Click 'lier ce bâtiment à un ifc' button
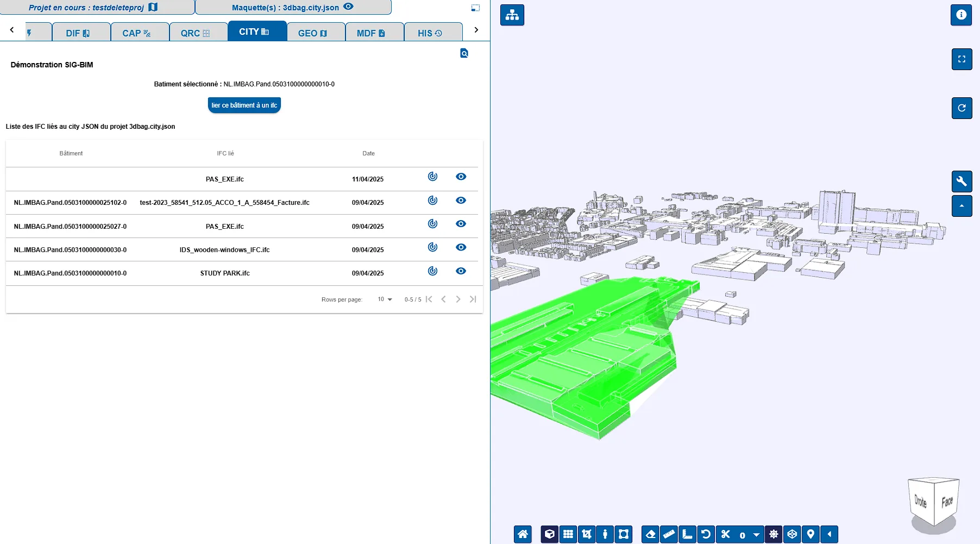This screenshot has height=544, width=980. pyautogui.click(x=244, y=105)
